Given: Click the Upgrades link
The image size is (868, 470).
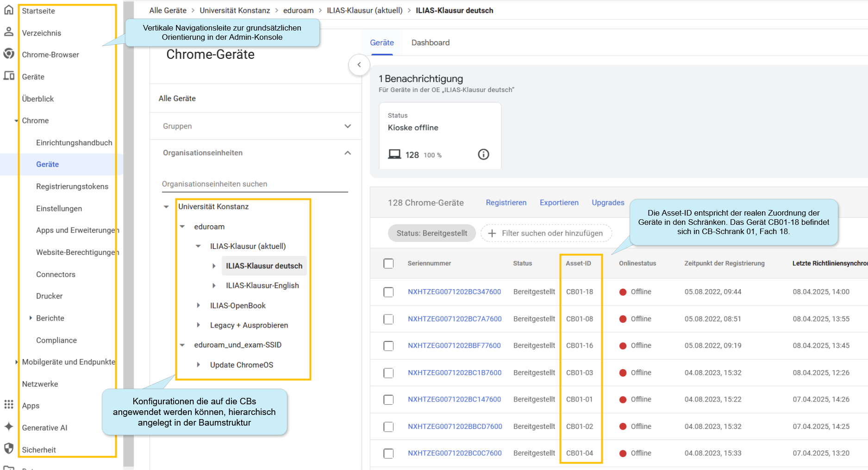Looking at the screenshot, I should click(608, 203).
